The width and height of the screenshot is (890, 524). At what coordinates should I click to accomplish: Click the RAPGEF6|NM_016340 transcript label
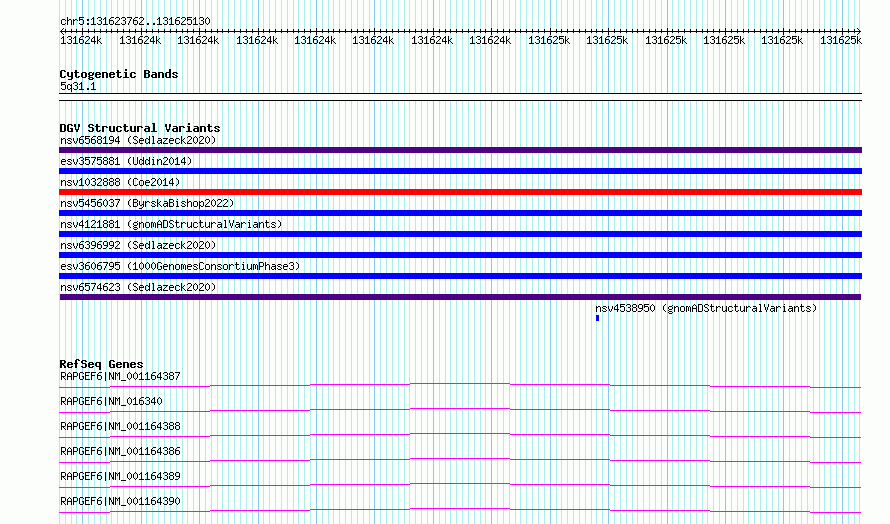point(111,401)
